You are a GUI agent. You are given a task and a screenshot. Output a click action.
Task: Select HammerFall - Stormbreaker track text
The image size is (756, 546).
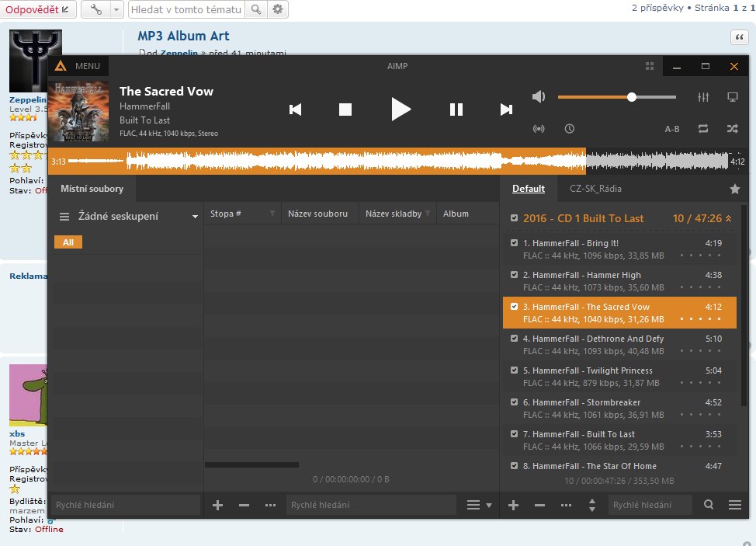581,402
